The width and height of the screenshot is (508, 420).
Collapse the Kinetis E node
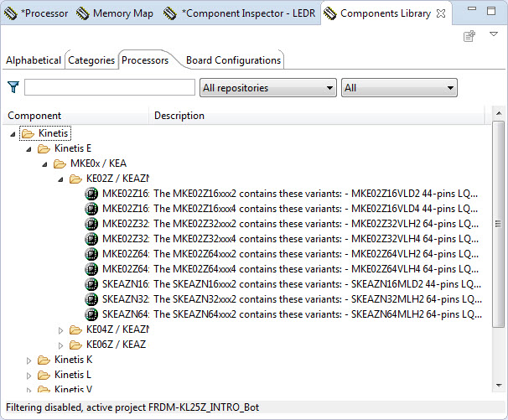pyautogui.click(x=29, y=149)
